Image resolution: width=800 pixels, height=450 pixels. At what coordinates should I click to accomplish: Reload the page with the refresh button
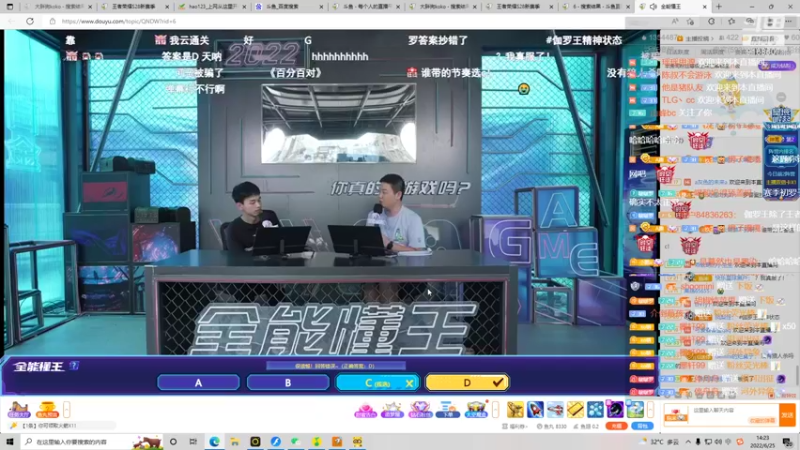click(30, 21)
